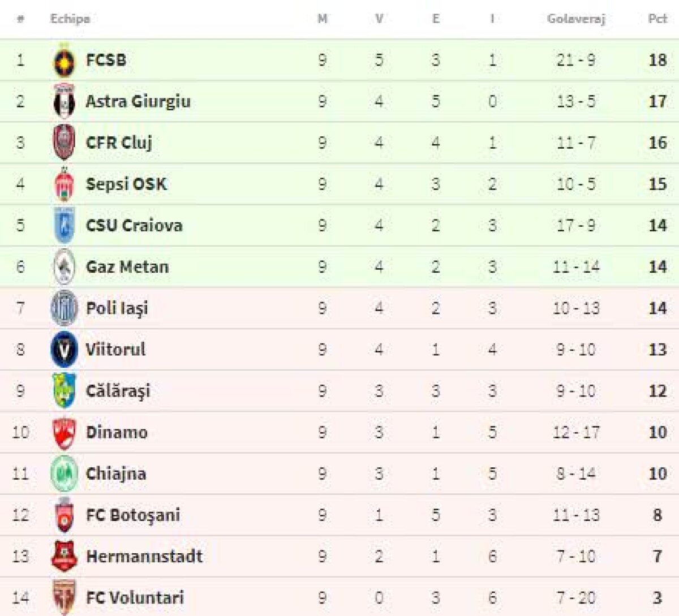
Task: Sort by the M matches column
Action: 322,19
